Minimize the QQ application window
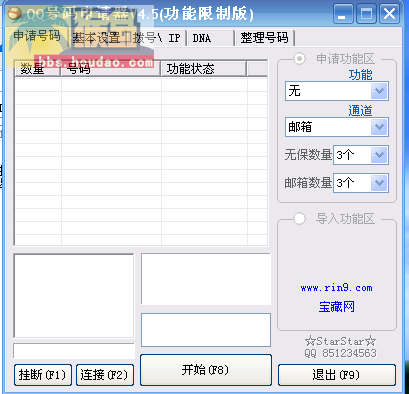The image size is (409, 394). (x=343, y=14)
